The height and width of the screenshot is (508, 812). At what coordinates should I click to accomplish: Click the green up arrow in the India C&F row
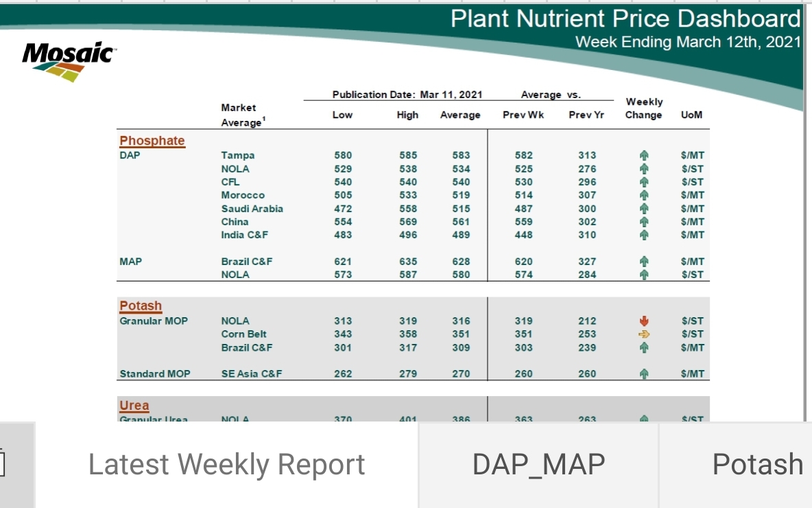tap(644, 235)
